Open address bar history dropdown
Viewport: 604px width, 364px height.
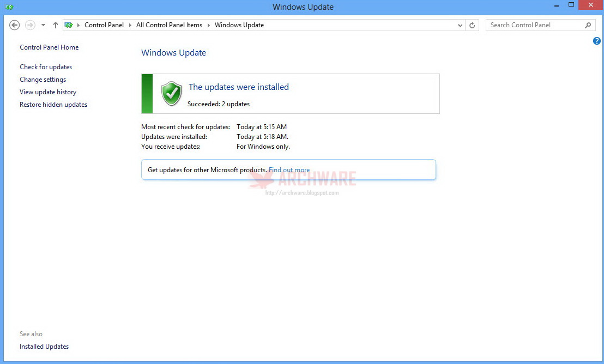[x=460, y=26]
